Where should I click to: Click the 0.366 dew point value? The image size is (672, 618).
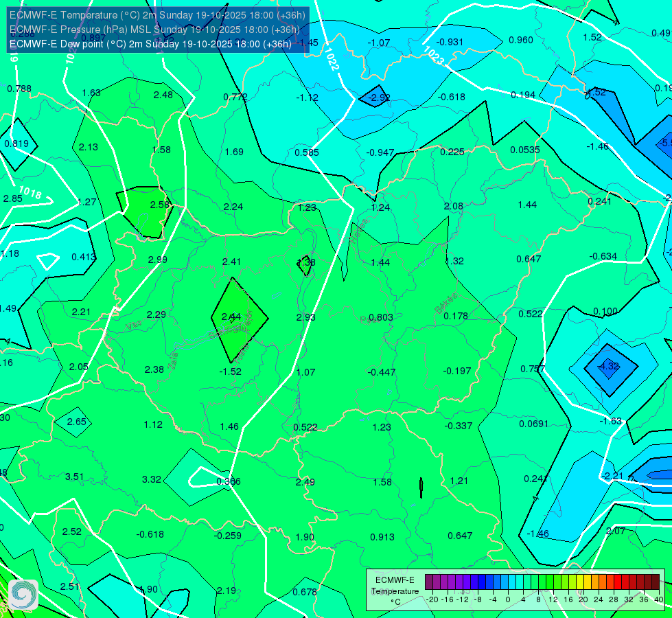[x=229, y=481]
